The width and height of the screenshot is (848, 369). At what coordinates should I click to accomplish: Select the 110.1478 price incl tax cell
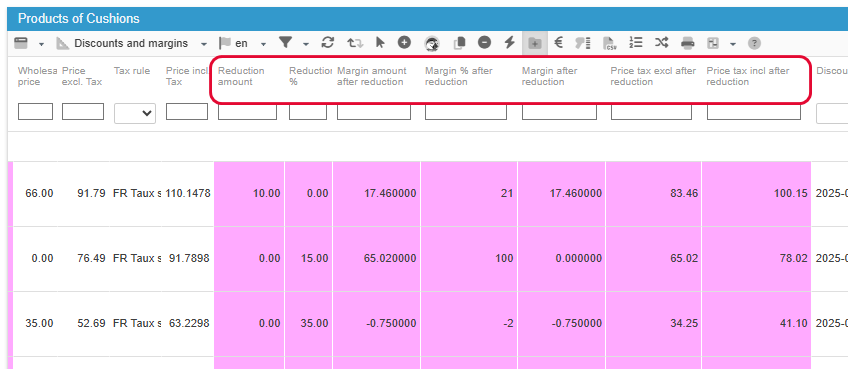[x=188, y=194]
